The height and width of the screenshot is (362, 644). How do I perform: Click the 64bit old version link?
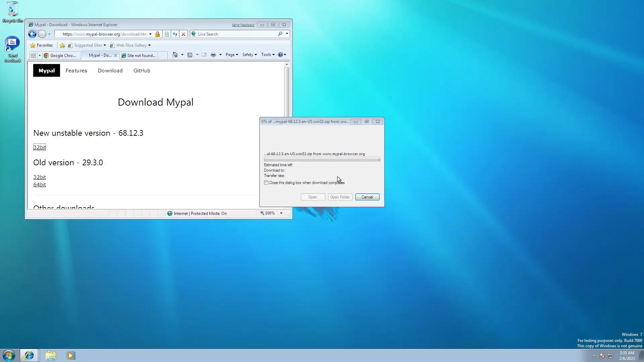40,185
